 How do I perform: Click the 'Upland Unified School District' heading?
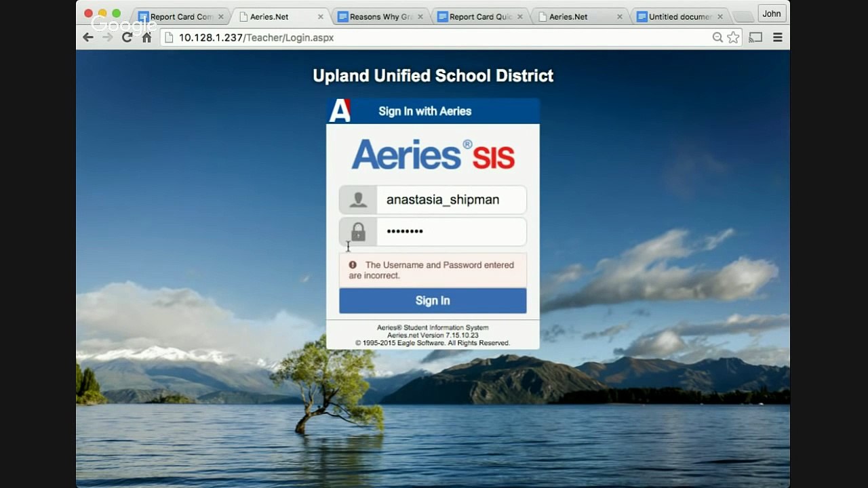click(x=433, y=76)
